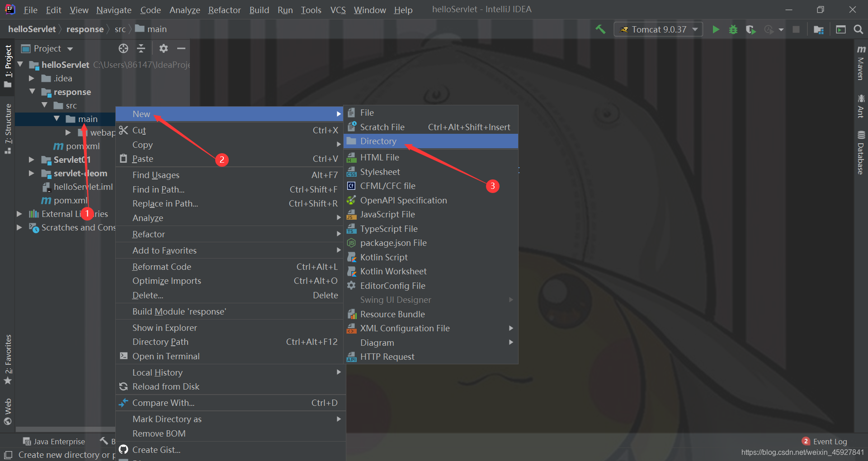Select Find Usages
The height and width of the screenshot is (461, 868).
click(x=230, y=175)
